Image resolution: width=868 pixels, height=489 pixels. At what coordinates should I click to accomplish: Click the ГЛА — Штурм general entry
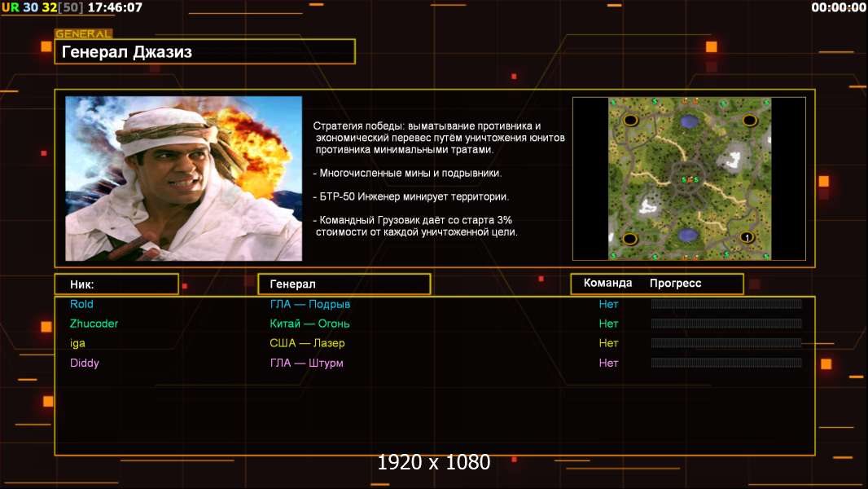pos(306,363)
